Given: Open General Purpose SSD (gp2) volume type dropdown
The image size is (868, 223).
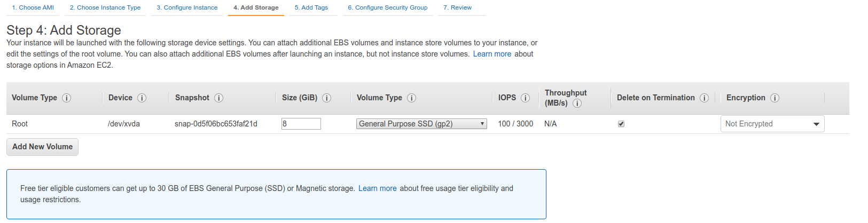Looking at the screenshot, I should [x=421, y=124].
